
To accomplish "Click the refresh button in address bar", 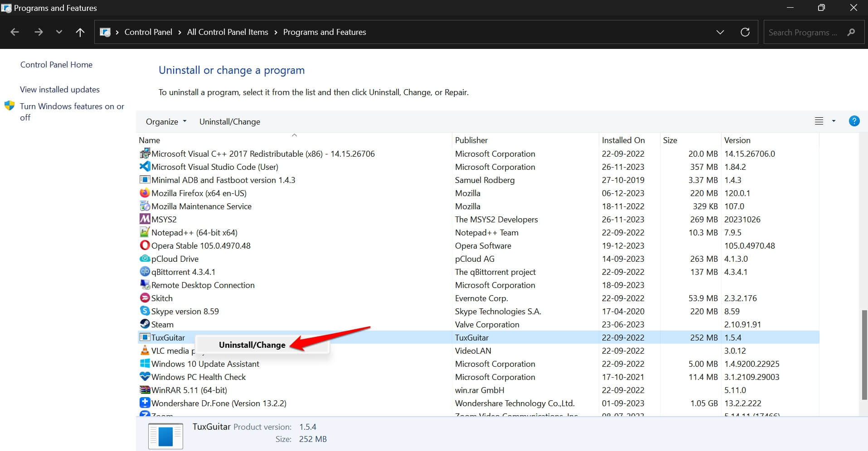I will [x=745, y=32].
